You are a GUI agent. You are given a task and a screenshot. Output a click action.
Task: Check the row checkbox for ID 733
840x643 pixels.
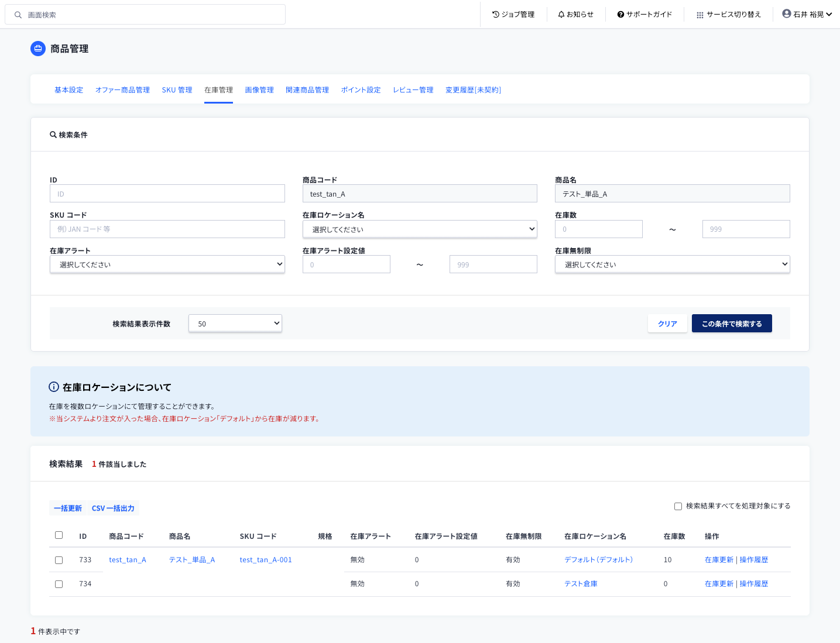point(59,560)
